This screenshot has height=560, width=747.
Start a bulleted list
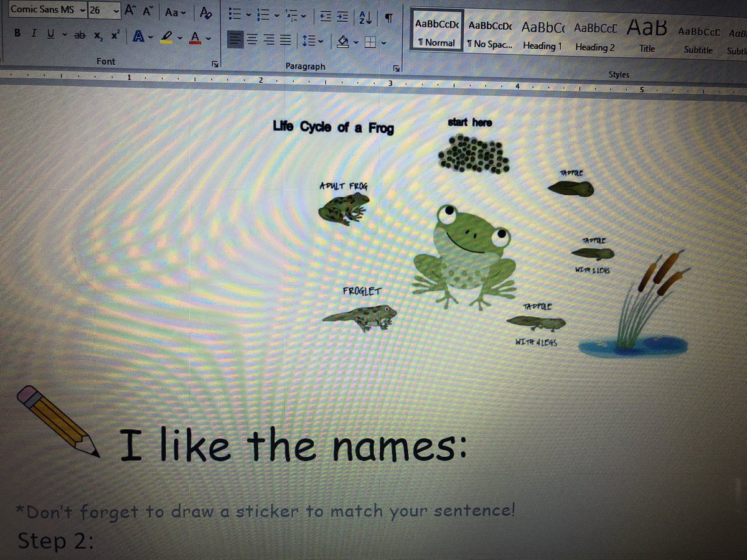(x=235, y=14)
